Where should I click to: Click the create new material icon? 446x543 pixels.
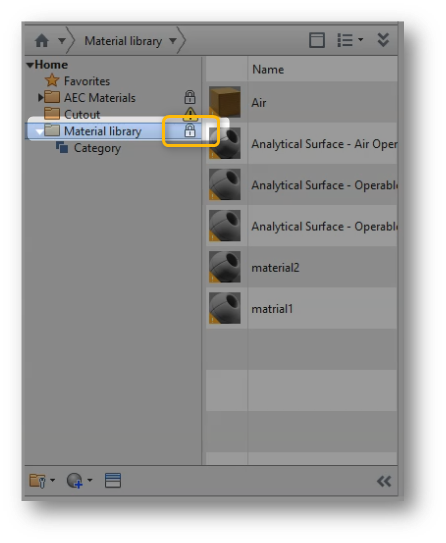coord(74,481)
